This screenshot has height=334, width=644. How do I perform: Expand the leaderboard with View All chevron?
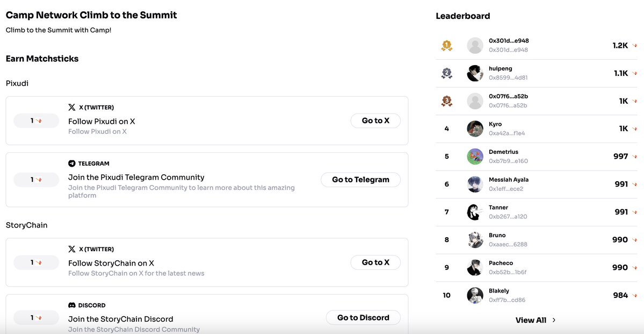(554, 320)
